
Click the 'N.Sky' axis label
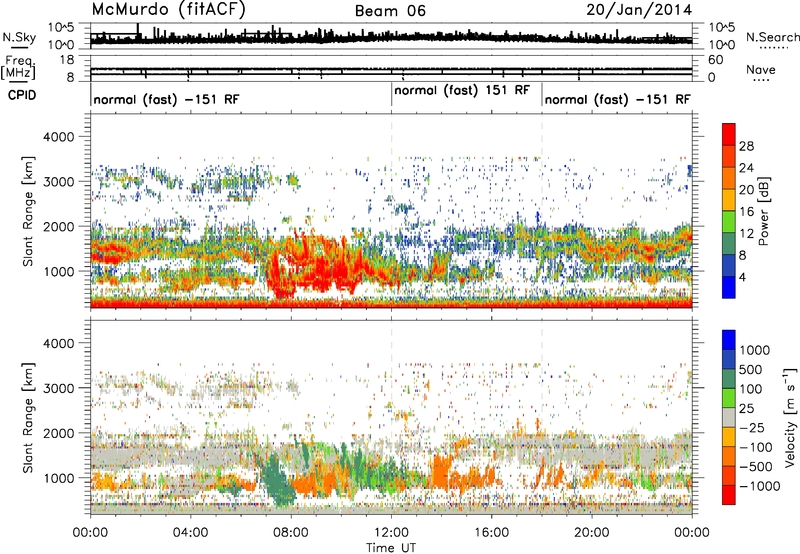(19, 37)
